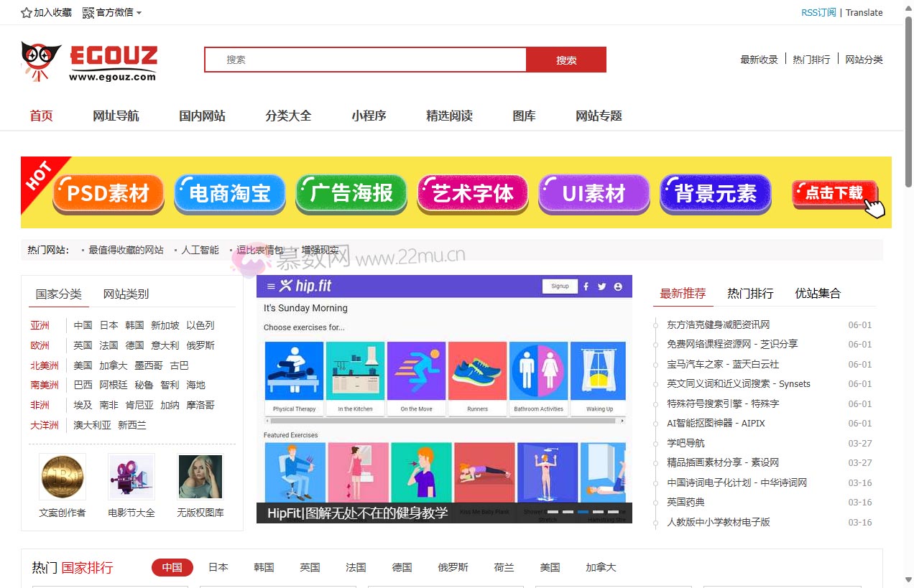Open 精选阅读 from the navigation bar
Viewport: 914px width, 588px height.
(x=449, y=116)
